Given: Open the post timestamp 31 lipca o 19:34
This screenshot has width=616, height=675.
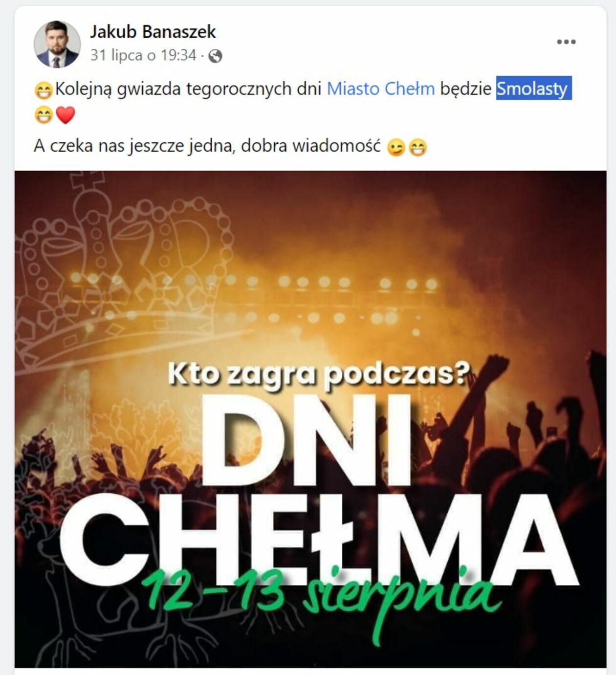Looking at the screenshot, I should [143, 55].
